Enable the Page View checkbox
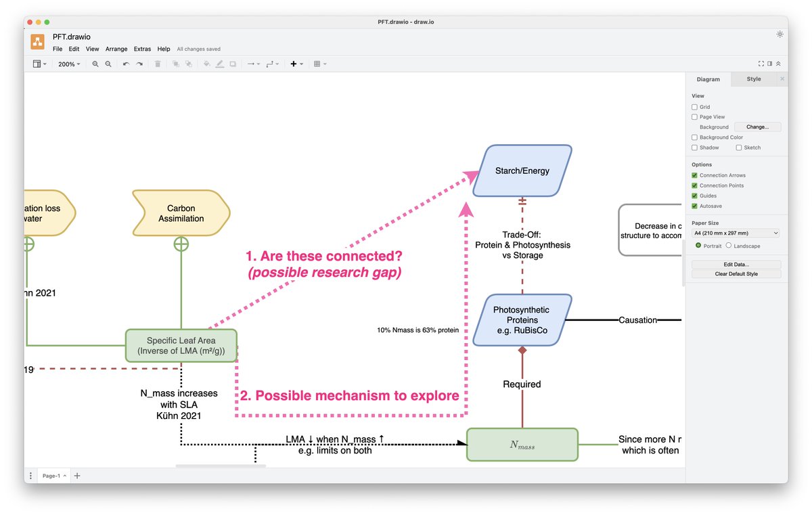 (694, 117)
